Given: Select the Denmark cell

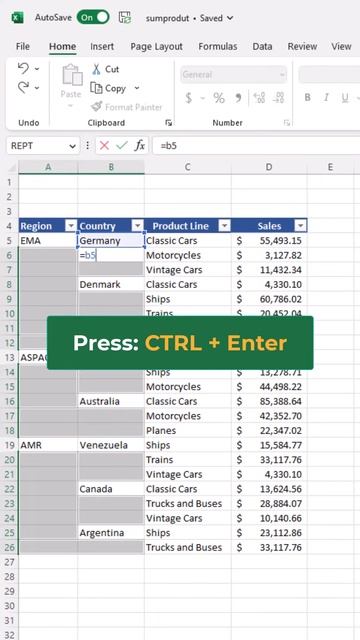Looking at the screenshot, I should [111, 284].
